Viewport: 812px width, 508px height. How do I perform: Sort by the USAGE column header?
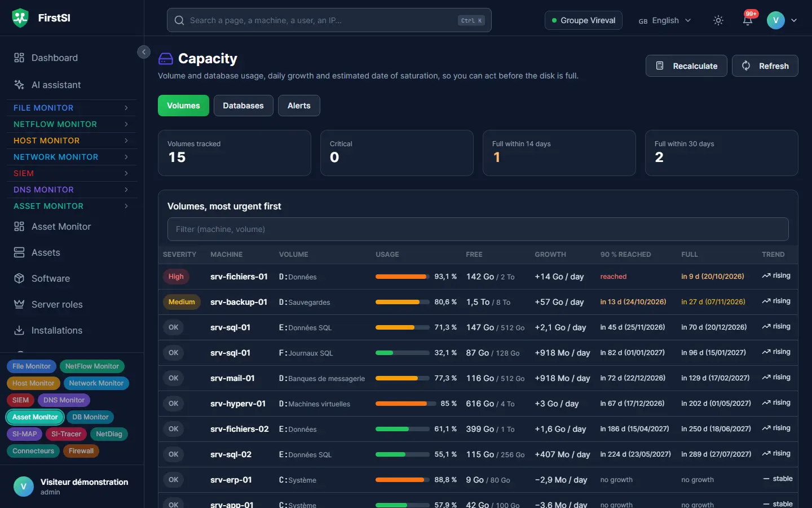coord(387,255)
